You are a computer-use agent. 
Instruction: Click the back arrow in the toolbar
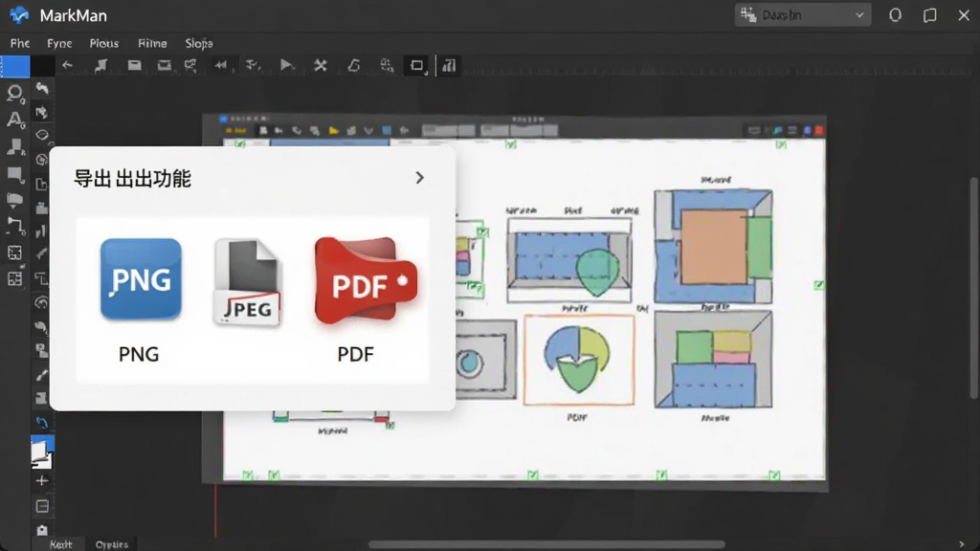(68, 65)
